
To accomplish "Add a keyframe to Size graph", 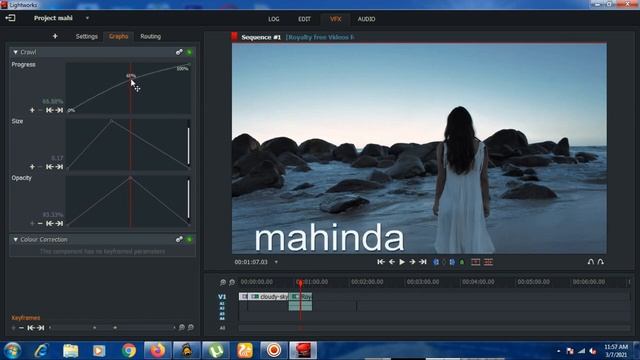I will click(32, 167).
